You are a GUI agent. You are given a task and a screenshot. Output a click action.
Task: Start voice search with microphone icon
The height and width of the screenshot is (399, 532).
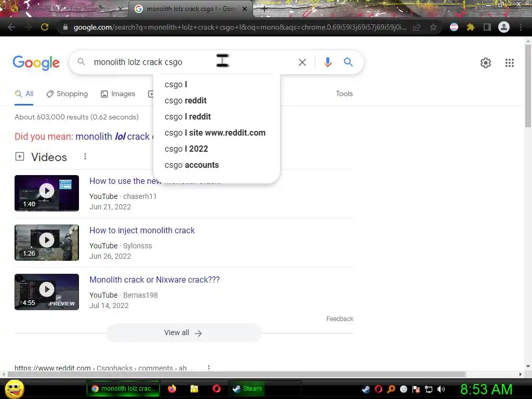(327, 62)
